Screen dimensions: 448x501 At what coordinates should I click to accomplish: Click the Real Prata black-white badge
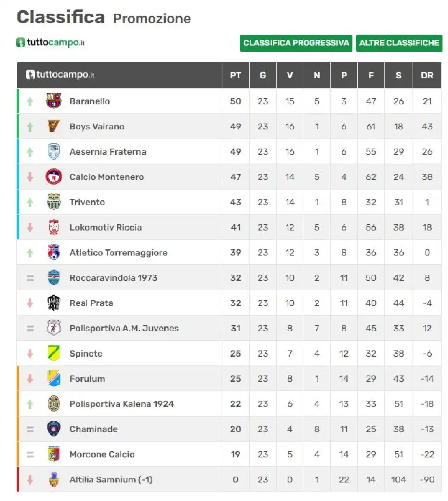click(54, 303)
